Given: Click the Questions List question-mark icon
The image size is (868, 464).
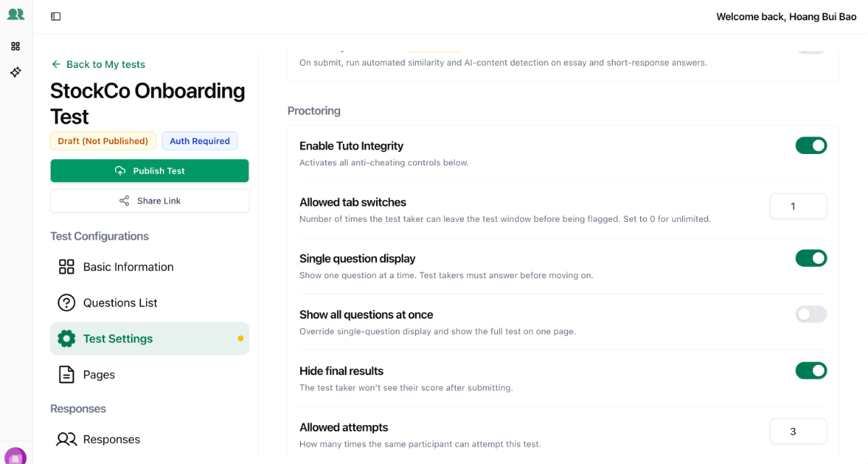Looking at the screenshot, I should [67, 303].
